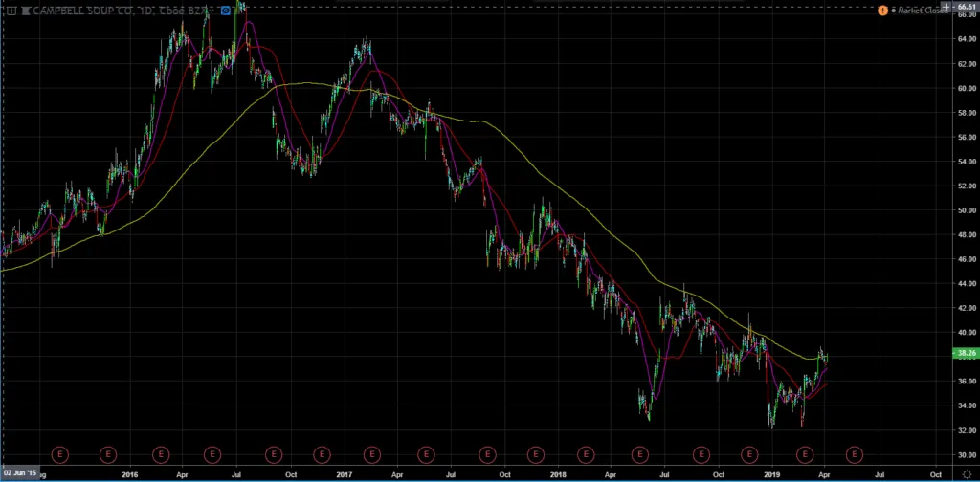Click the plus button on price scale
The width and height of the screenshot is (980, 482).
pyautogui.click(x=947, y=7)
